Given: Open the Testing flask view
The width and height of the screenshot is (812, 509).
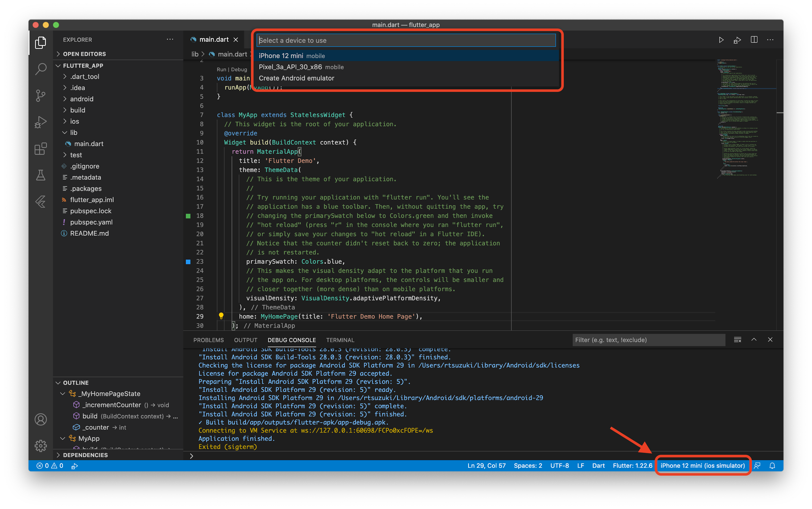Looking at the screenshot, I should tap(41, 175).
